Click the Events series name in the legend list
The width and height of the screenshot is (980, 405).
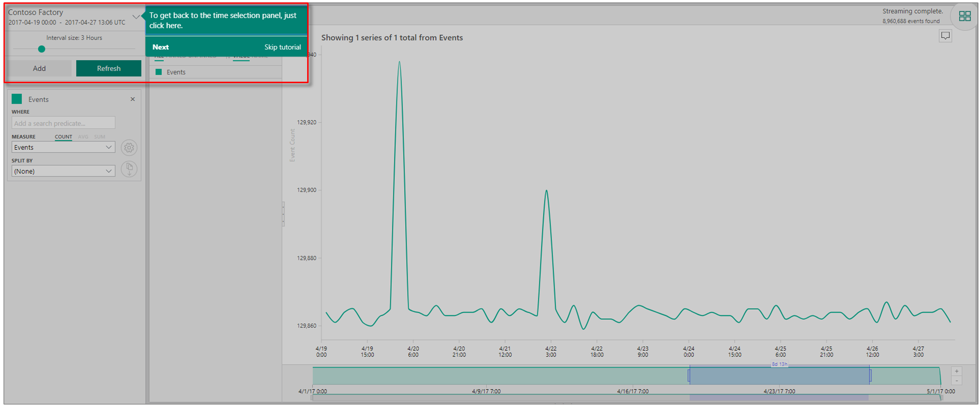(x=176, y=72)
